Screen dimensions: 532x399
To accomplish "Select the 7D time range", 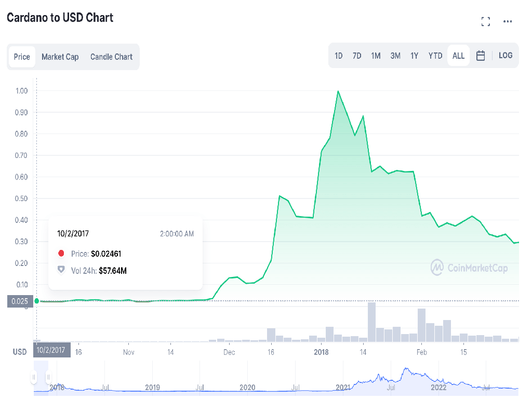I will pos(357,56).
